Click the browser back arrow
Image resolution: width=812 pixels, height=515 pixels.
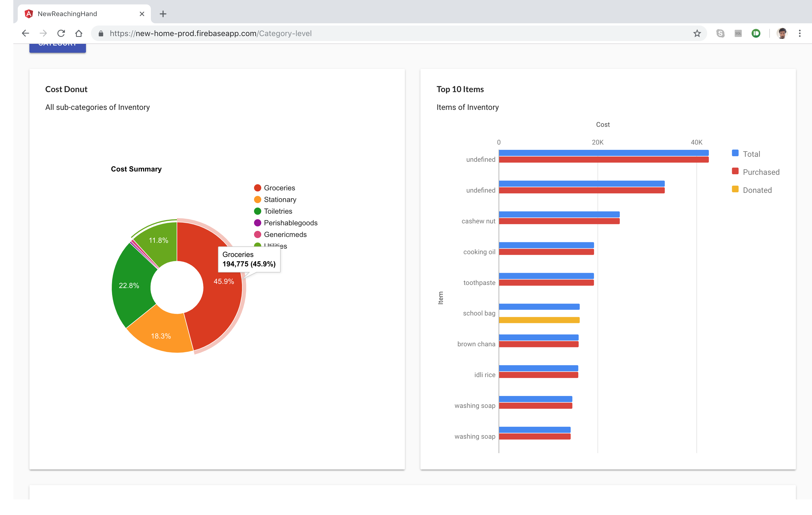[26, 33]
